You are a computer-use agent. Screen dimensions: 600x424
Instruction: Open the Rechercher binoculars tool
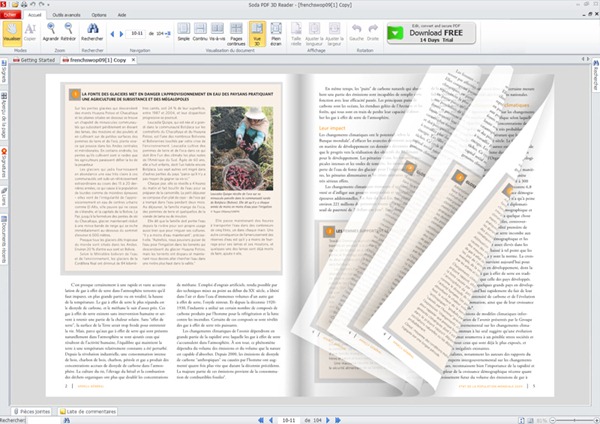[x=92, y=35]
